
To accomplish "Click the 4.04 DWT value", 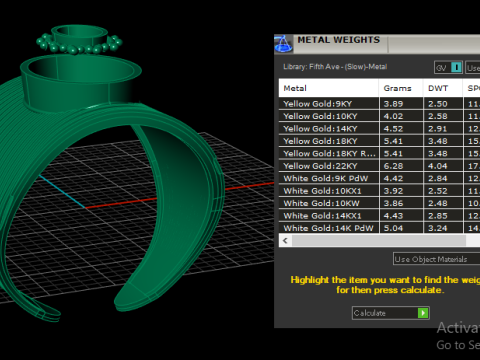I will 438,166.
